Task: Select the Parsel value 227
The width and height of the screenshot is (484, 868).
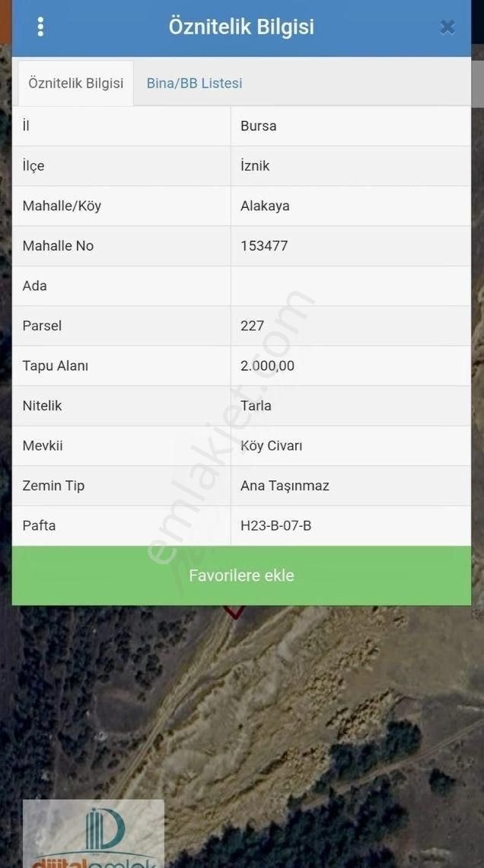Action: click(x=252, y=326)
